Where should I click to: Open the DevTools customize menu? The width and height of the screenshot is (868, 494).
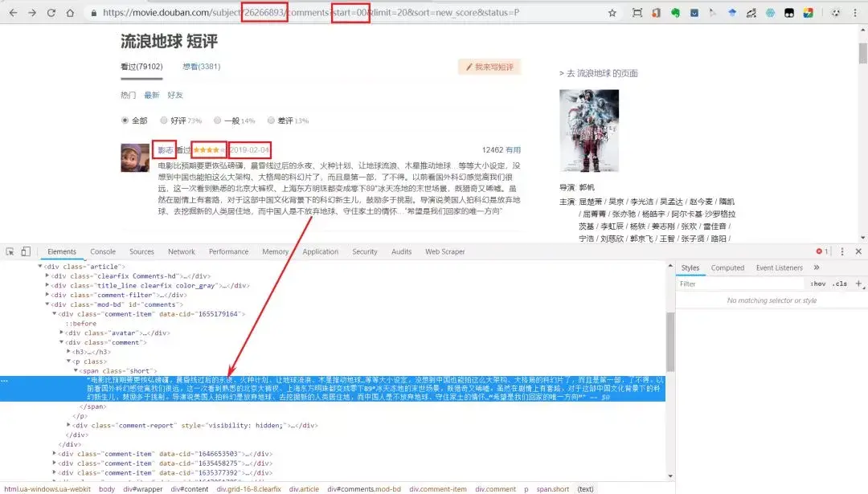pyautogui.click(x=842, y=251)
